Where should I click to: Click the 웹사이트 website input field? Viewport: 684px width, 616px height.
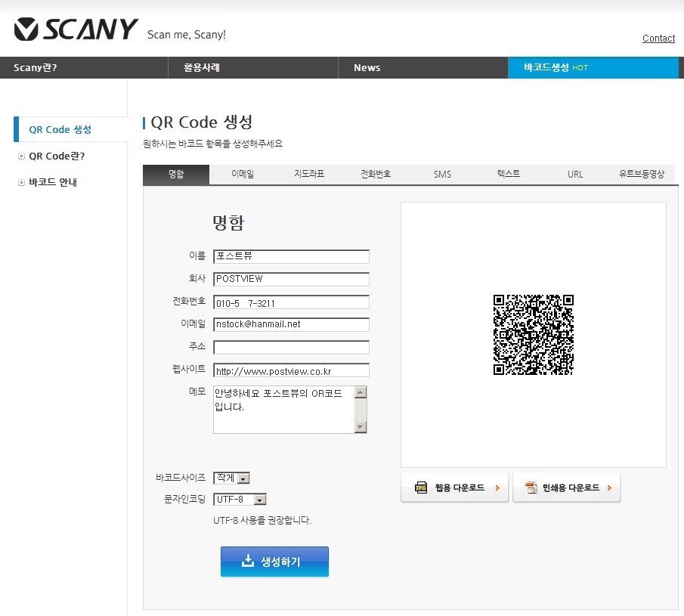pyautogui.click(x=292, y=370)
